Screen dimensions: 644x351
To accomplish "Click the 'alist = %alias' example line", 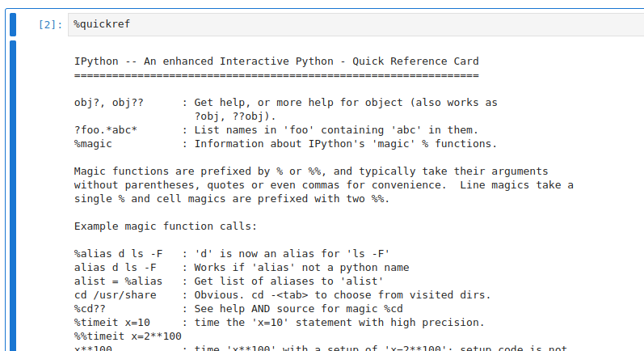I will (x=229, y=281).
